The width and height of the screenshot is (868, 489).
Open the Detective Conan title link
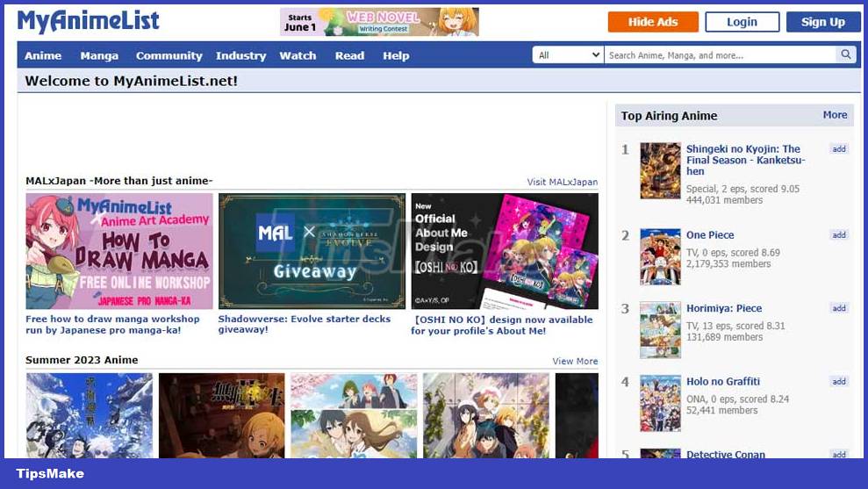726,454
